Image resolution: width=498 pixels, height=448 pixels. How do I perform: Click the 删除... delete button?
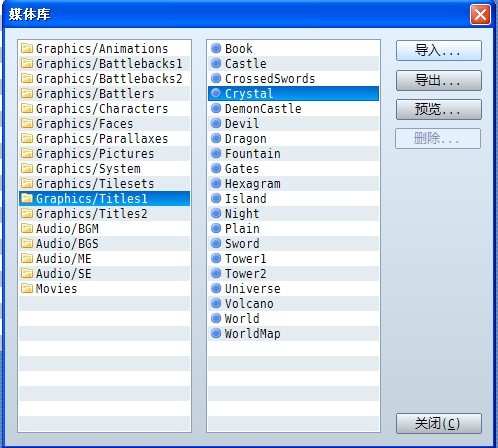tap(438, 138)
